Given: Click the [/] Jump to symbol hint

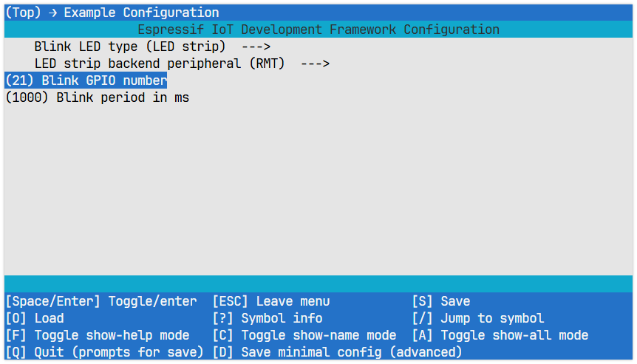Looking at the screenshot, I should [477, 318].
